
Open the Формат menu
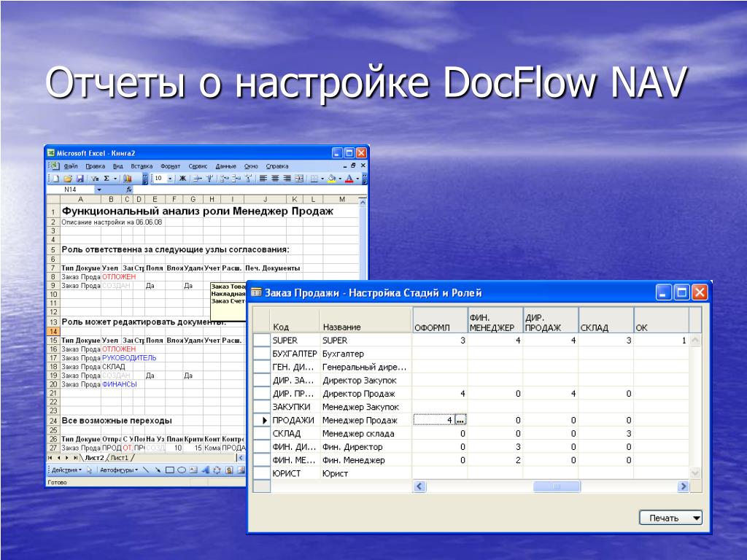(x=170, y=166)
